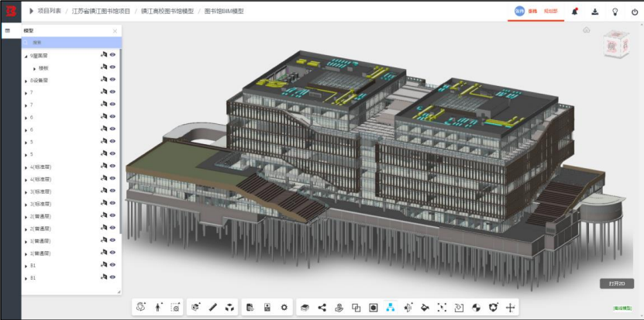Click the model panel vertical scrollbar
Viewport: 644px width, 320px height.
pyautogui.click(x=120, y=142)
